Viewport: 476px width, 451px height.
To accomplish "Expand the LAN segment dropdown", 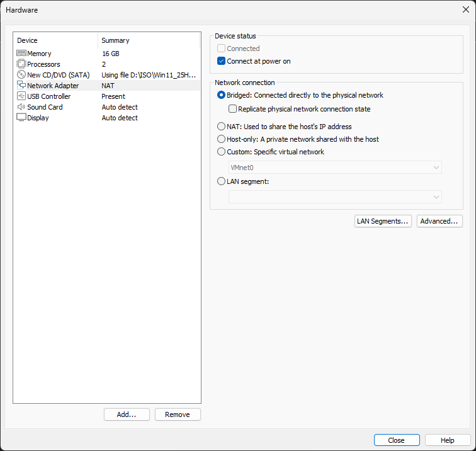I will [335, 197].
